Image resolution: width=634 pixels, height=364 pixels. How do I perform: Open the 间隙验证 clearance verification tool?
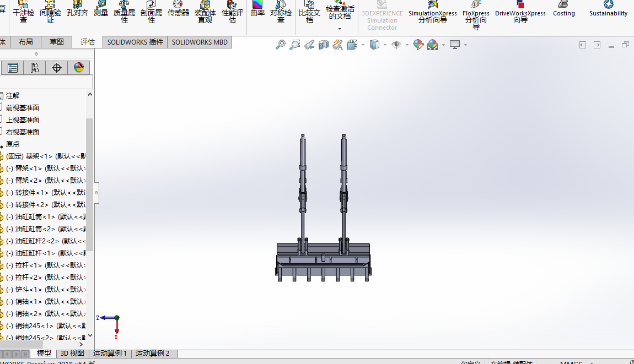[x=50, y=12]
